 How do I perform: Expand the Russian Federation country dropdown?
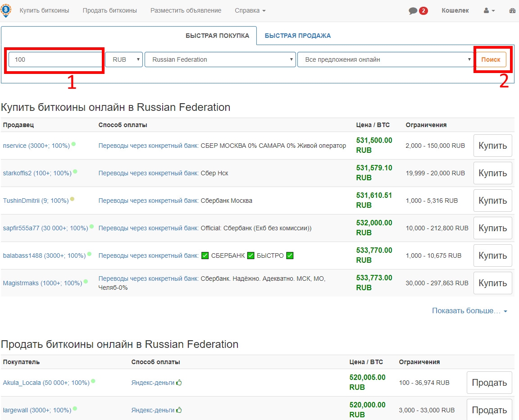(220, 59)
